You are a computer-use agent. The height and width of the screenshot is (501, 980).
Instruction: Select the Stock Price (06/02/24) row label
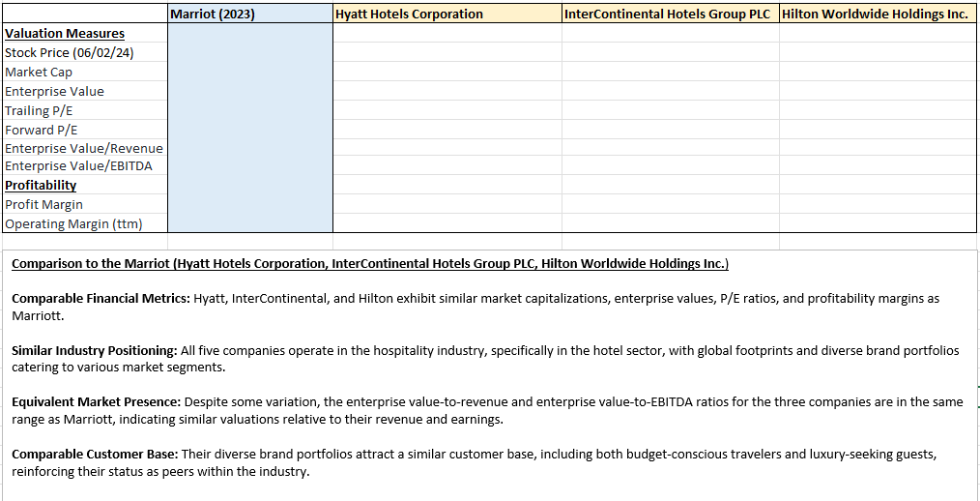85,52
